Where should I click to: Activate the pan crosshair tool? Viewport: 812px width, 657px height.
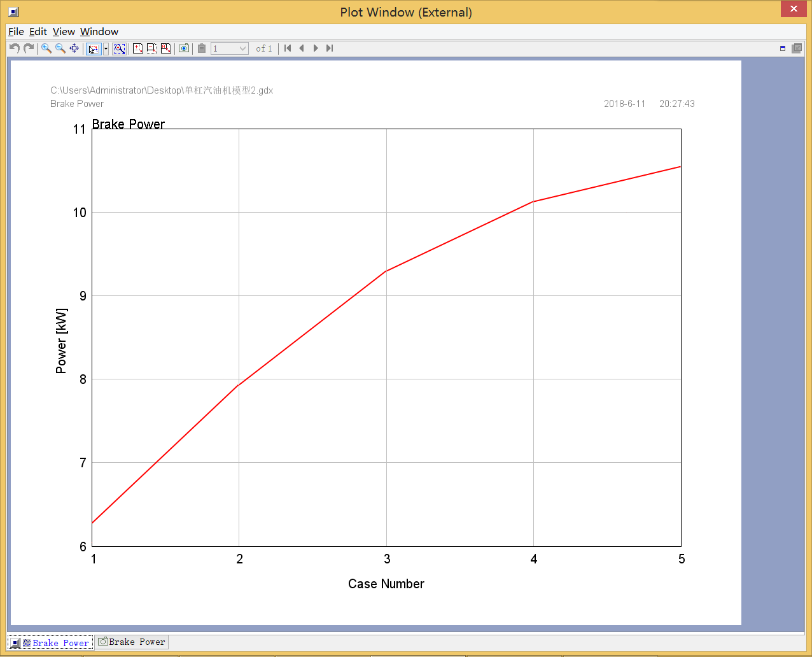point(74,48)
